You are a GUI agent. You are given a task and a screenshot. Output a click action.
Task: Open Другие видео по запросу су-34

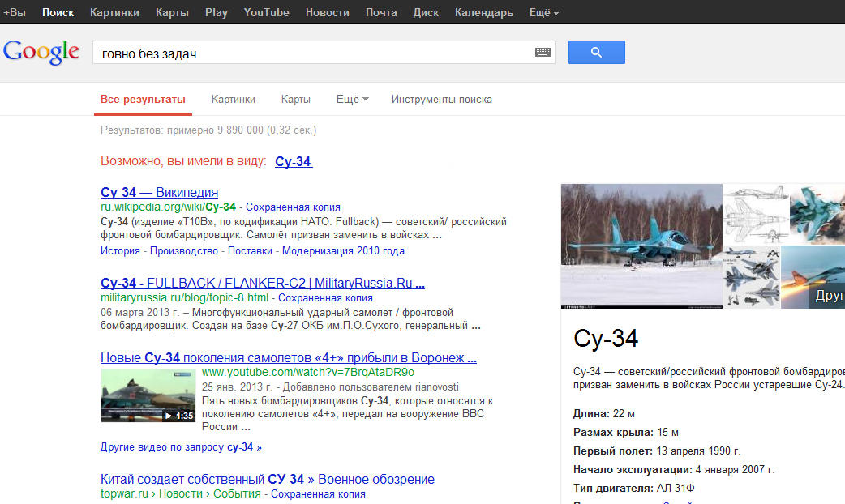click(x=181, y=447)
